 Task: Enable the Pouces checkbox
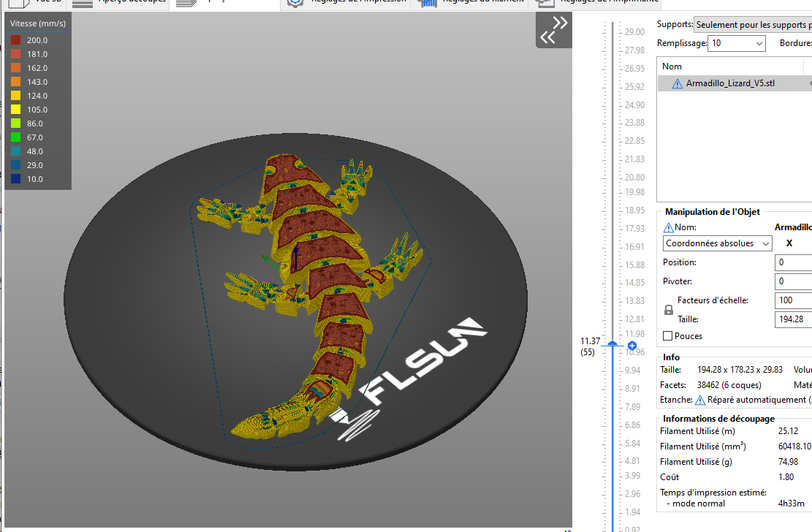[x=668, y=336]
